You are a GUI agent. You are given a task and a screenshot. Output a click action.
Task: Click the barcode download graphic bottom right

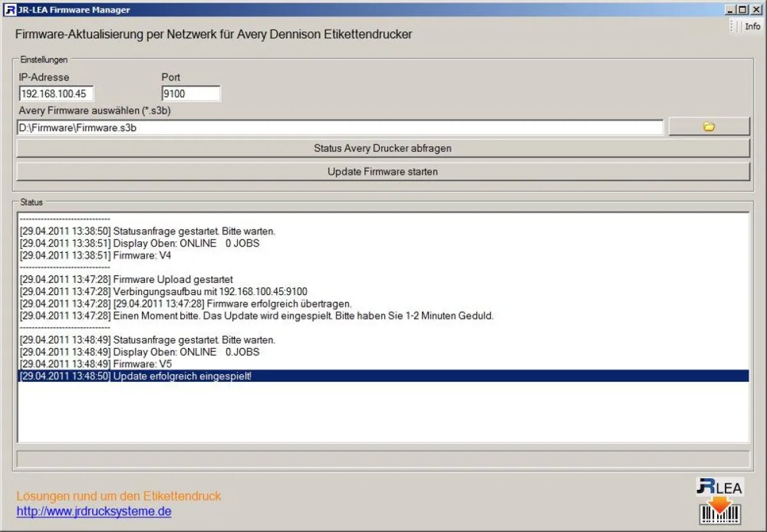click(718, 512)
